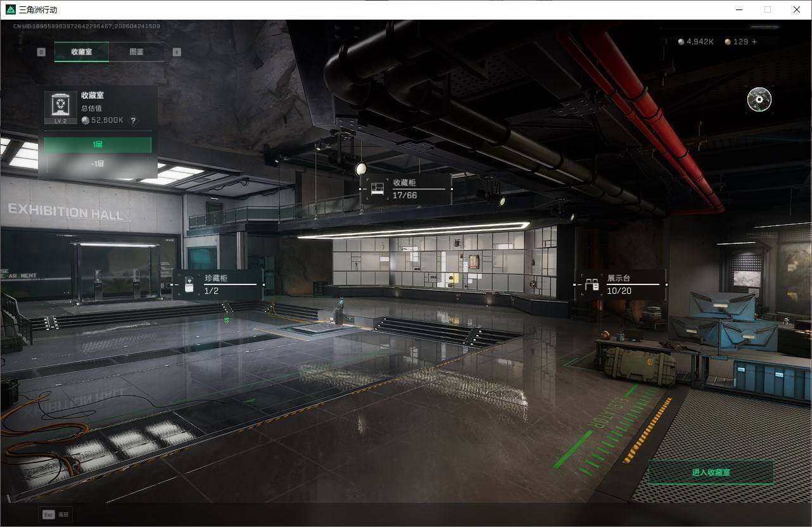The image size is (812, 527).
Task: Open the 收藏柜 17/66 marker
Action: 406,189
